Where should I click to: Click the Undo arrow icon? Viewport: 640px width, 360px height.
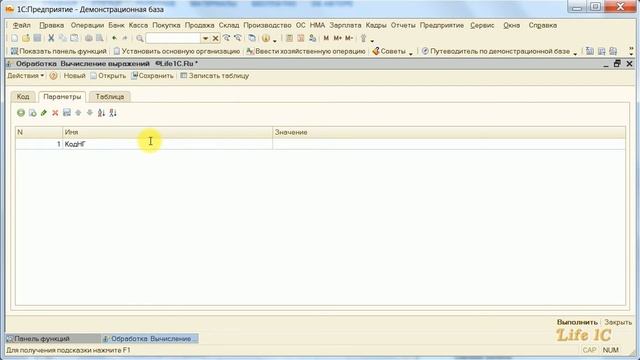pos(114,38)
